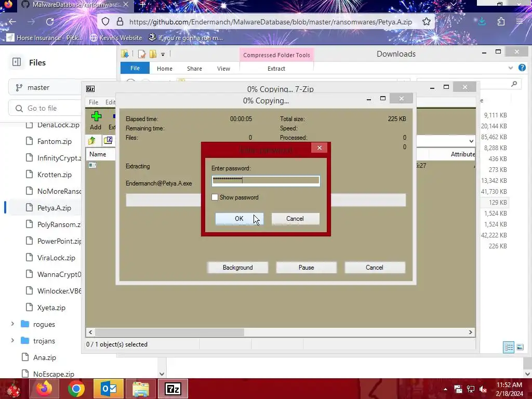The height and width of the screenshot is (399, 532).
Task: Go back in Firefox
Action: coord(12,22)
